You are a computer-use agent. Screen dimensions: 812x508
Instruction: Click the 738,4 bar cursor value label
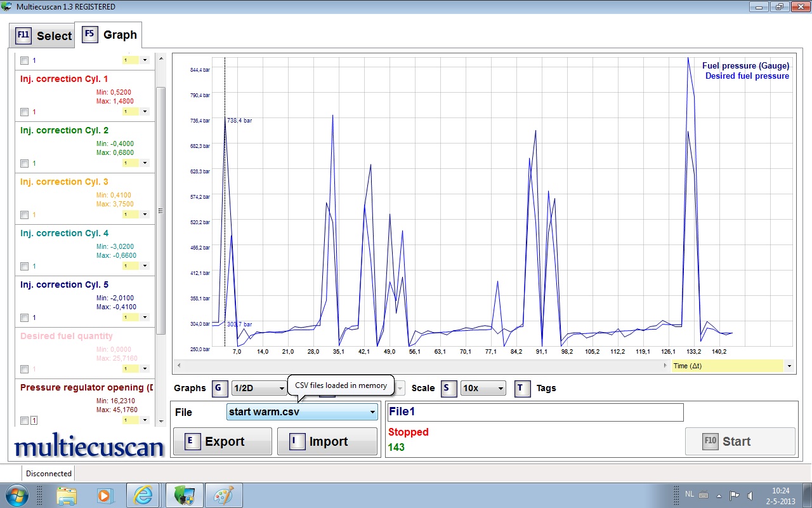[239, 121]
